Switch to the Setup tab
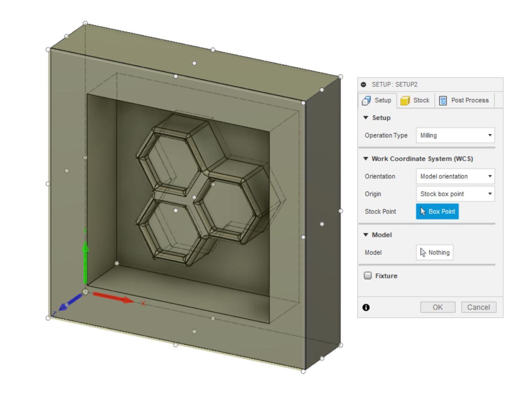The image size is (532, 398). coord(377,100)
